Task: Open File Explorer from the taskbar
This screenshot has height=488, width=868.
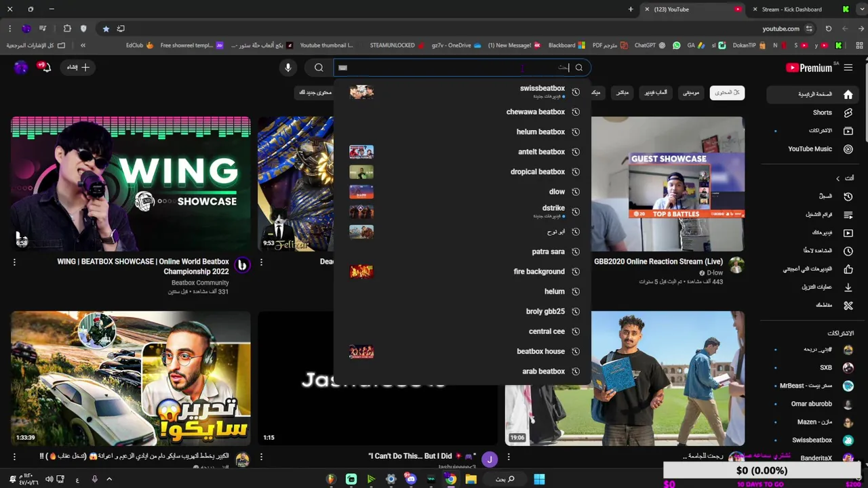Action: click(471, 479)
